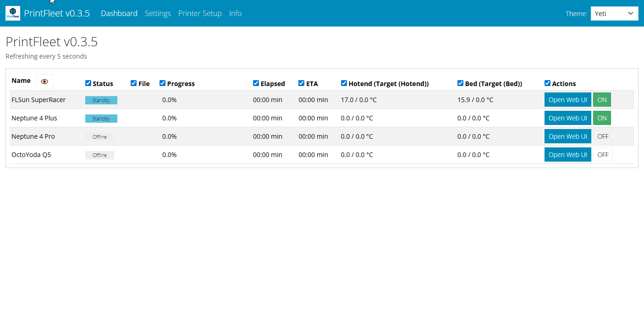Image resolution: width=644 pixels, height=336 pixels.
Task: Toggle the Actions column checkbox
Action: (x=548, y=83)
